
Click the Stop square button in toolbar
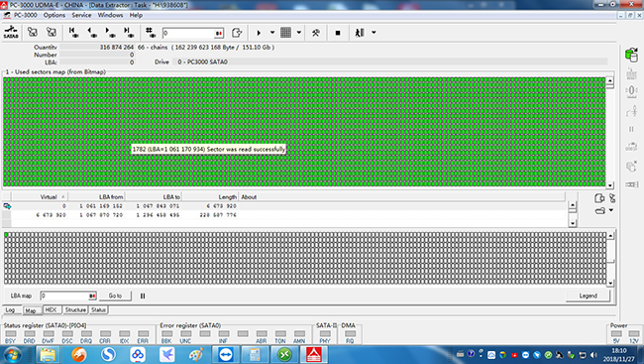coord(338,33)
